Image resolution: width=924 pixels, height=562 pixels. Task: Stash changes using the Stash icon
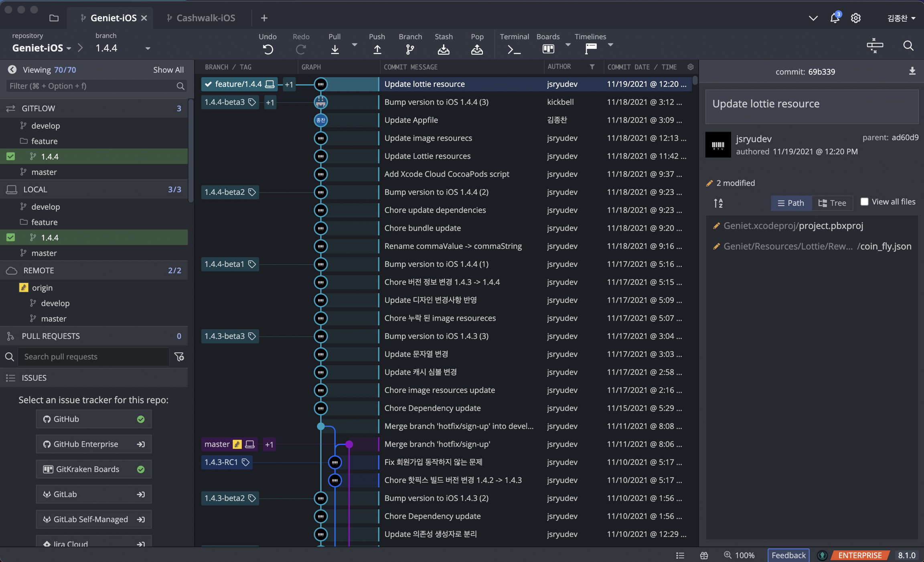click(443, 49)
